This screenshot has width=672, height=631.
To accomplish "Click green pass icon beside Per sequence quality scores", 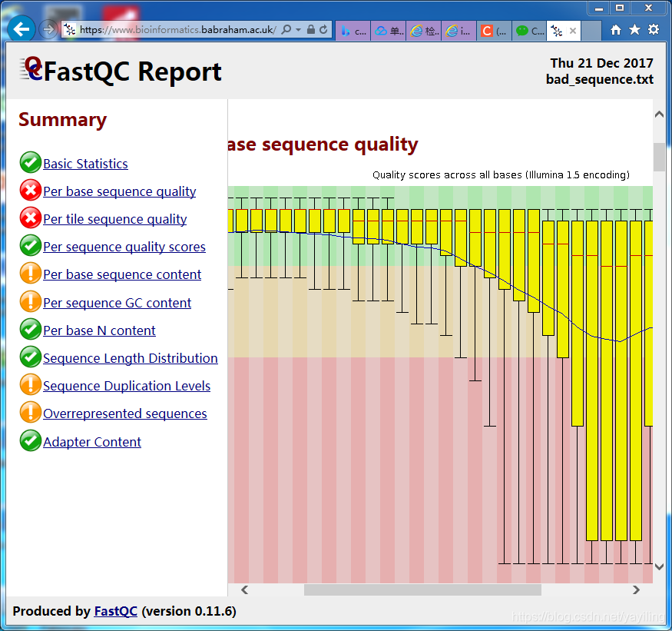I will click(31, 245).
